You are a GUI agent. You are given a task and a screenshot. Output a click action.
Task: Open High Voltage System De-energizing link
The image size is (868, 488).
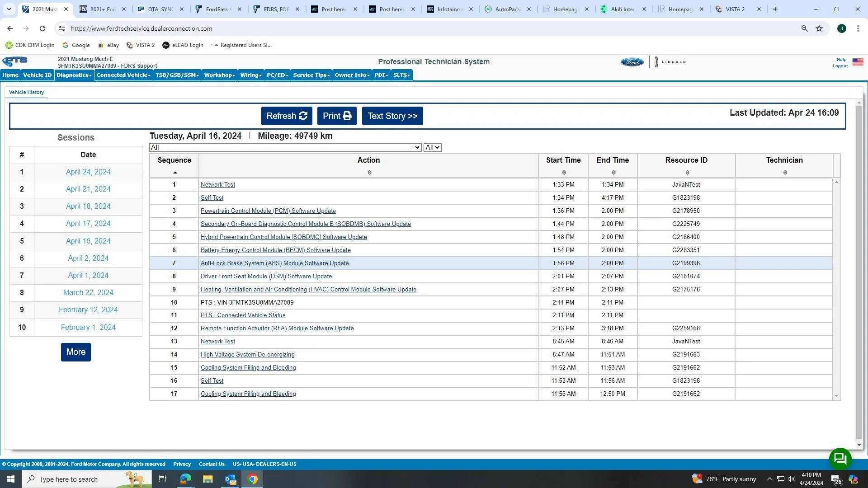coord(247,355)
